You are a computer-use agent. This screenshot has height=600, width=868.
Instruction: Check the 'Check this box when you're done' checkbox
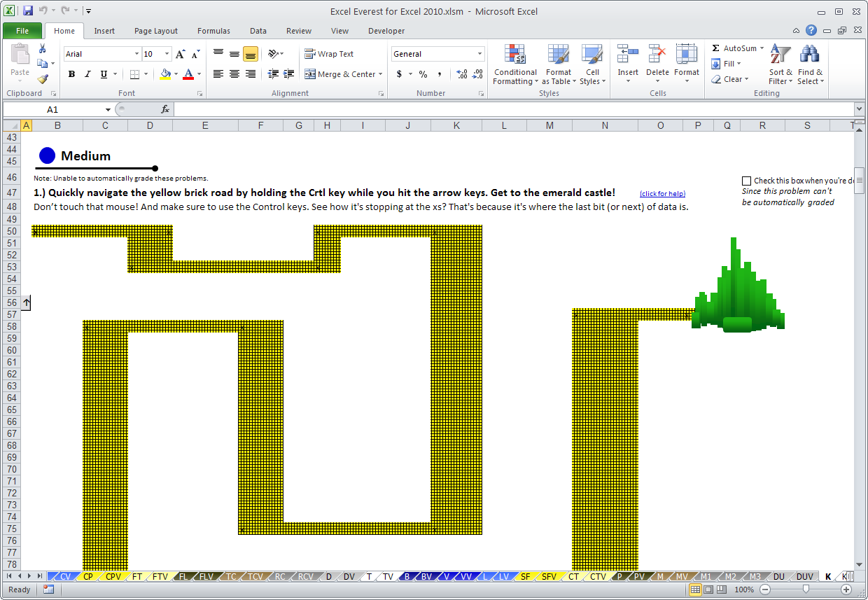coord(746,181)
